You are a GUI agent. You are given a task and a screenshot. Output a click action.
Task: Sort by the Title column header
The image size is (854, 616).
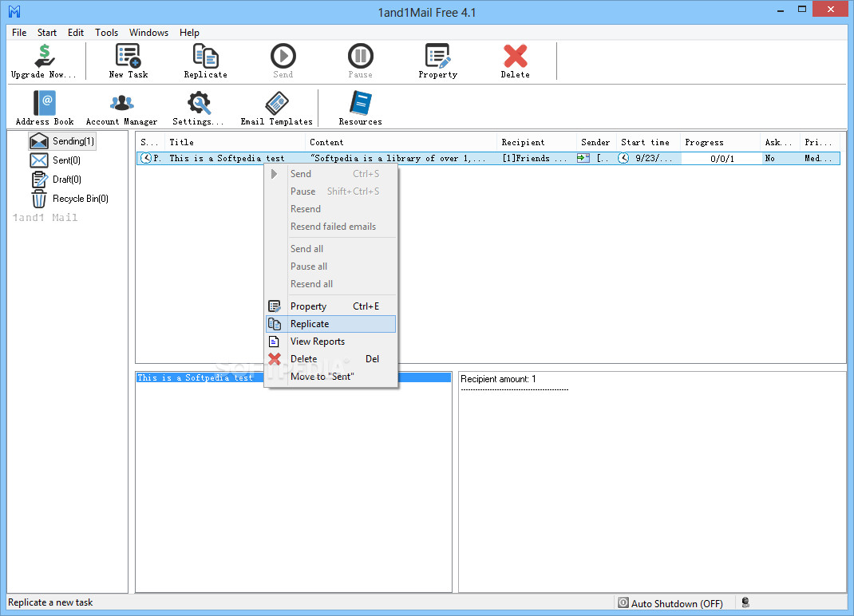pyautogui.click(x=235, y=142)
